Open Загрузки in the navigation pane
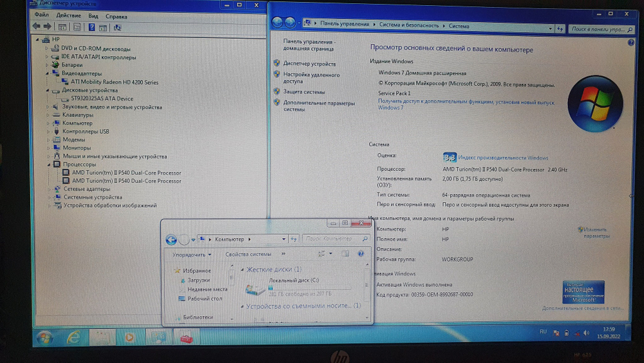Image resolution: width=644 pixels, height=363 pixels. 198,280
